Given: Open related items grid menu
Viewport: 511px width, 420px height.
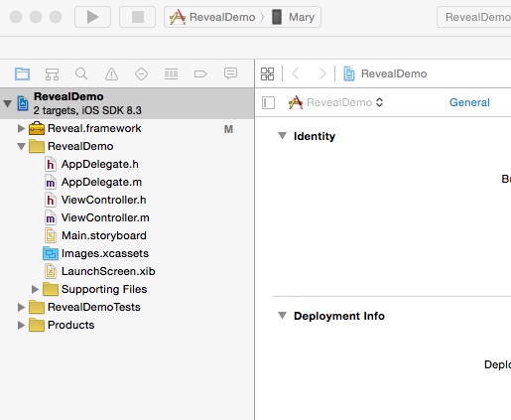Looking at the screenshot, I should click(x=267, y=73).
